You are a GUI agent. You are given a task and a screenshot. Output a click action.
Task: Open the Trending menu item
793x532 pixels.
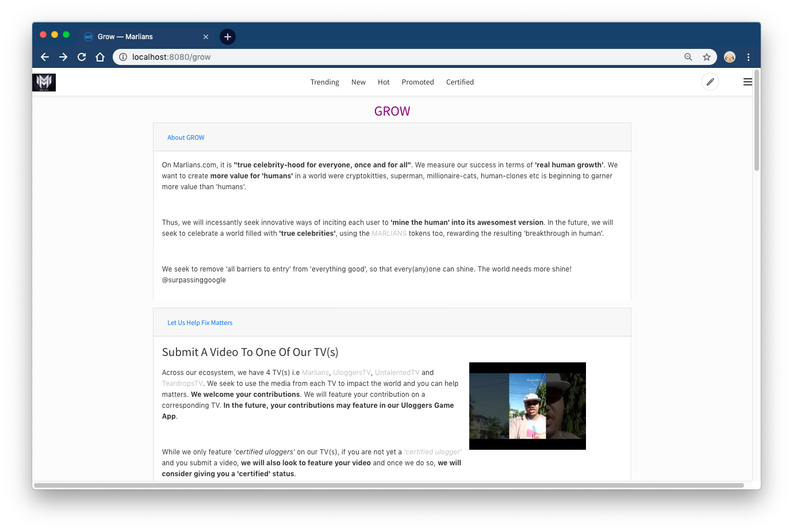click(325, 82)
